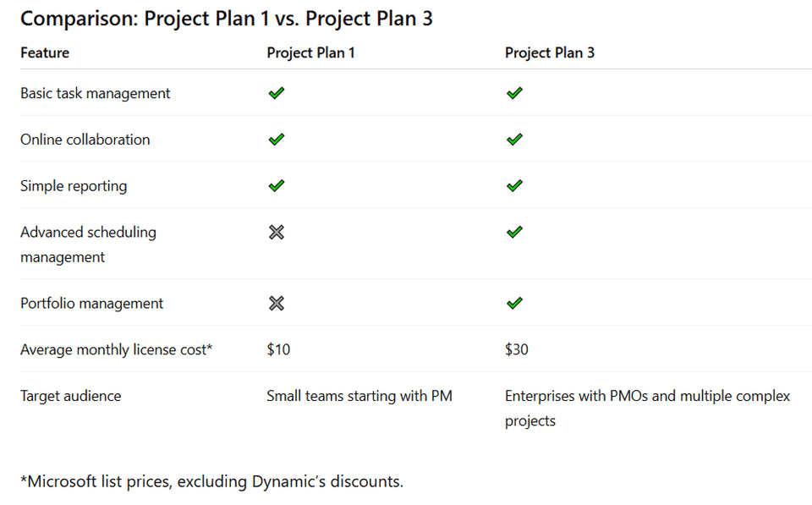Click the Microsoft list prices footnote
The height and width of the screenshot is (505, 812).
pyautogui.click(x=211, y=481)
